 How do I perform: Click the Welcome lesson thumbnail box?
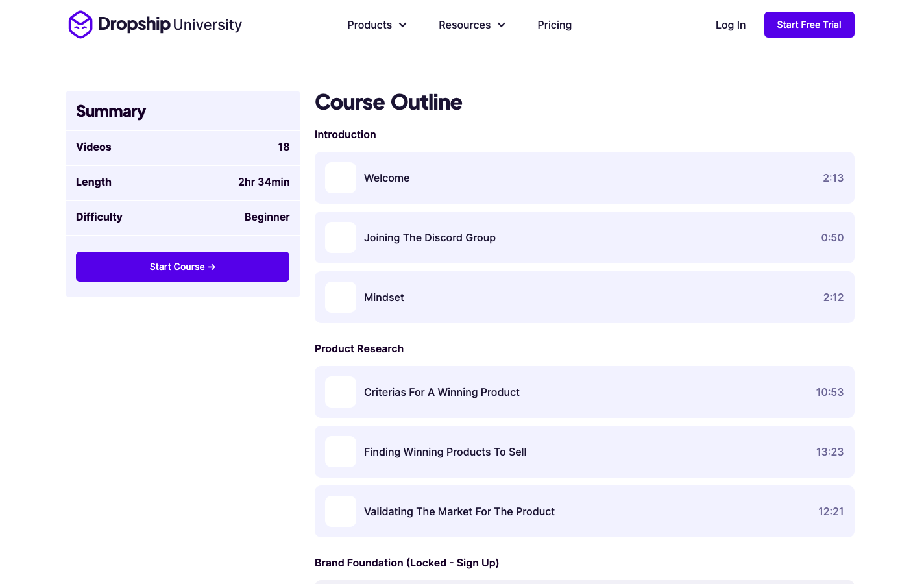tap(341, 178)
